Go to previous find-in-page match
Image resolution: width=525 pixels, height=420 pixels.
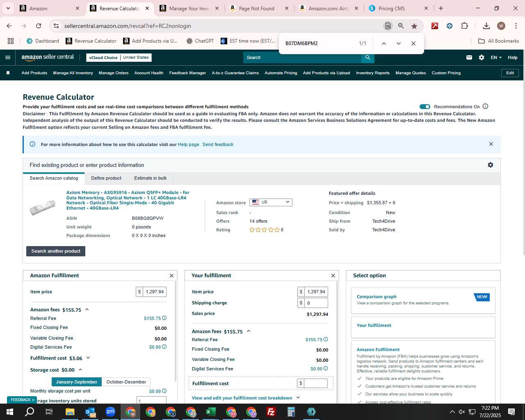coord(384,43)
